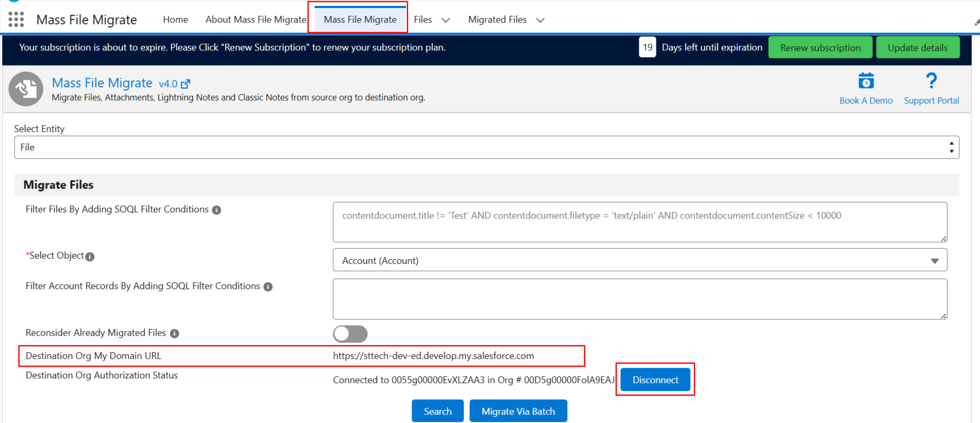Open the v4.0 external link icon
980x423 pixels.
tap(185, 84)
